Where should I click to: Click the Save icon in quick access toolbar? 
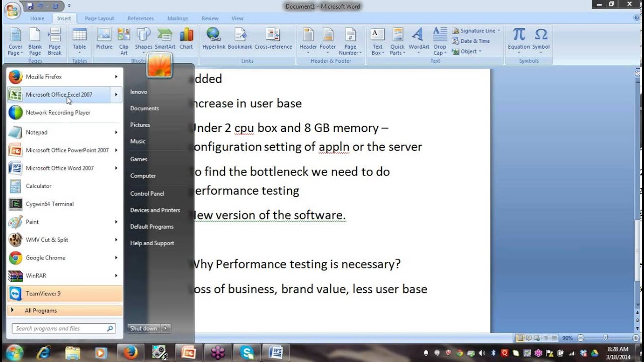click(30, 6)
